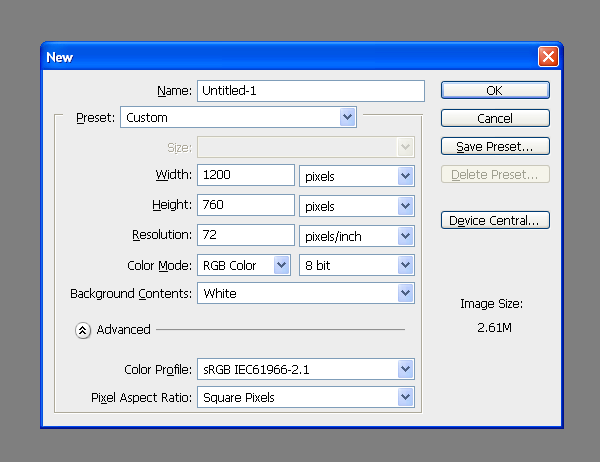Open Device Central
Viewport: 600px width, 462px height.
coord(495,220)
